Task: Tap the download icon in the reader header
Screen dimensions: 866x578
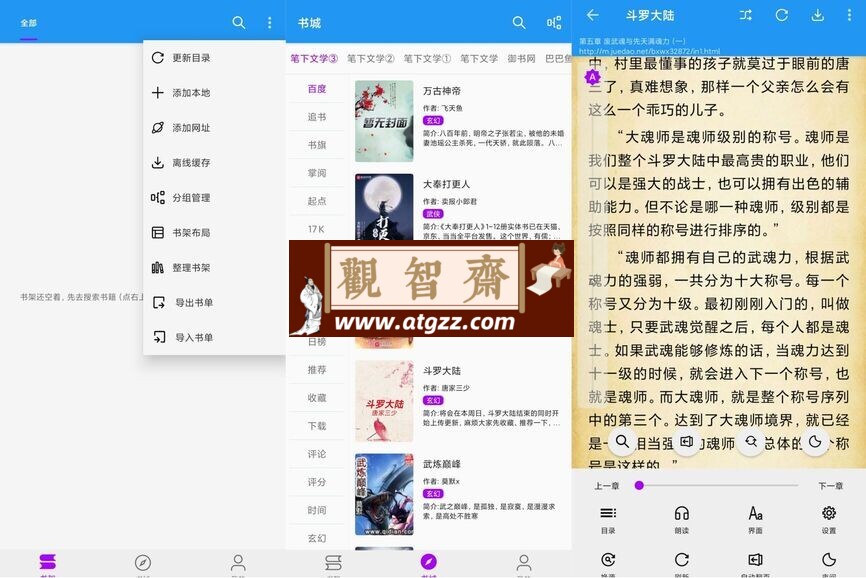Action: [x=817, y=15]
